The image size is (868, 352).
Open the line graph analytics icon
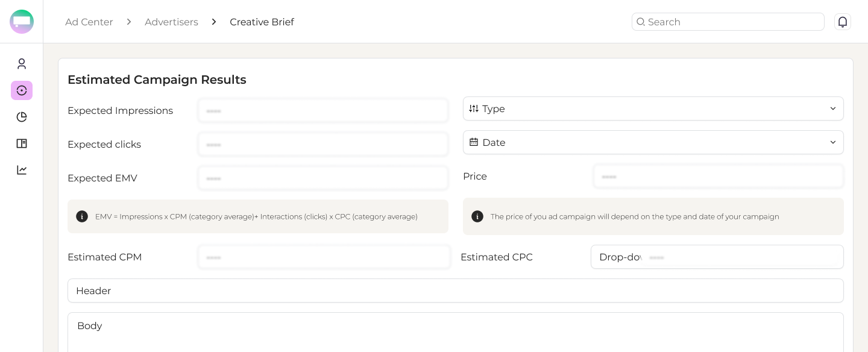click(22, 170)
